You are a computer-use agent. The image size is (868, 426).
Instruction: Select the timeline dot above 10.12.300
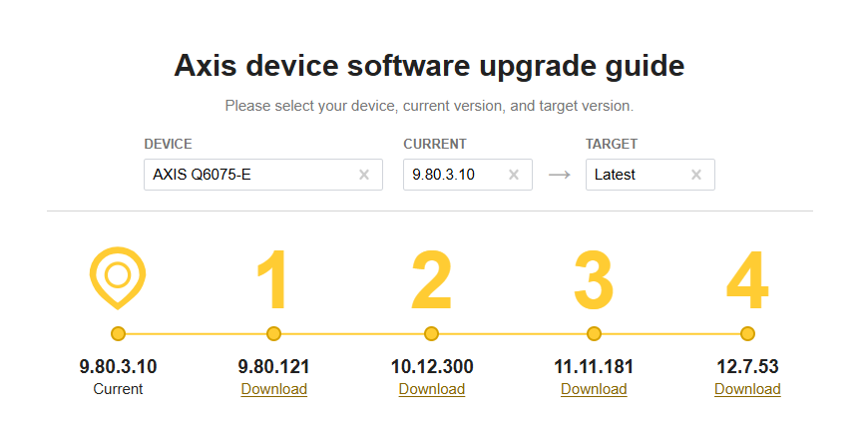(x=431, y=333)
